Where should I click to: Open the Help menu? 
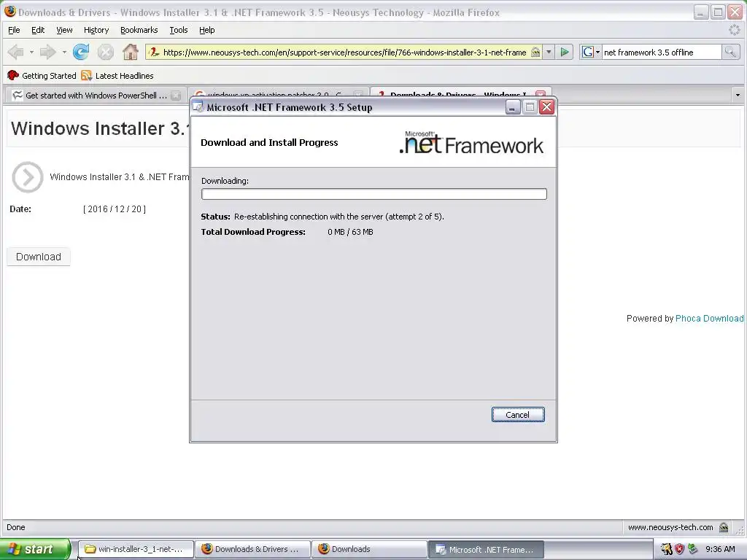click(206, 30)
